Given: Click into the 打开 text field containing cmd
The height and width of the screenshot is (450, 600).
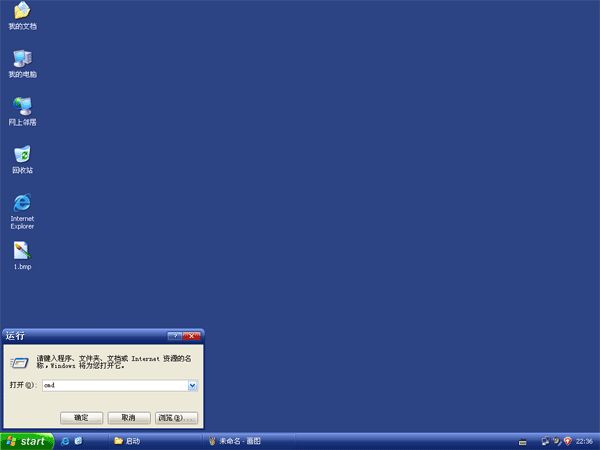Looking at the screenshot, I should pyautogui.click(x=115, y=386).
